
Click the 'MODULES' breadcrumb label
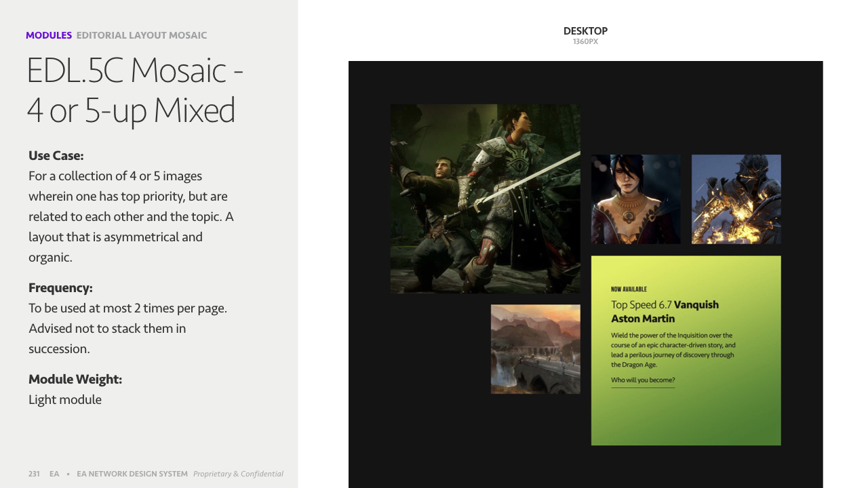[x=49, y=35]
